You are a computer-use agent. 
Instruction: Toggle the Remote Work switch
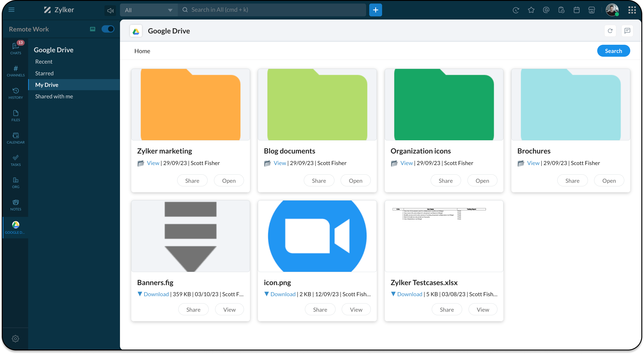tap(108, 29)
